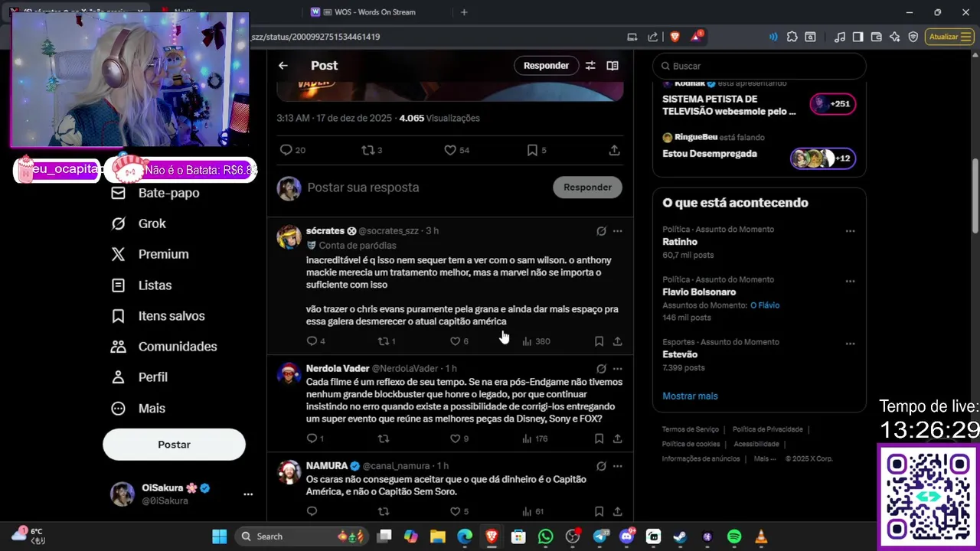This screenshot has width=980, height=551.
Task: Click Grok icon on sócrates reply
Action: click(x=601, y=231)
